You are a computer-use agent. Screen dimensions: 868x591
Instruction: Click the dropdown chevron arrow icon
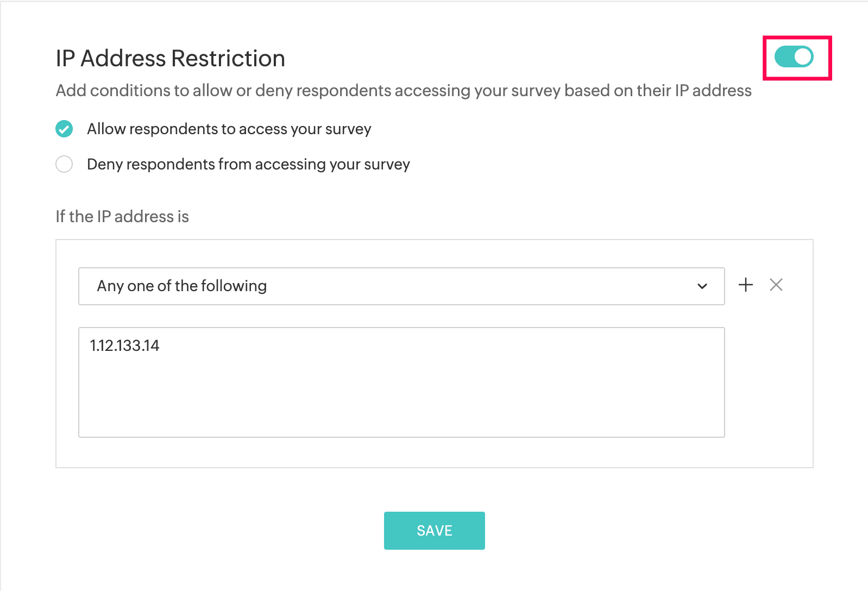point(702,286)
